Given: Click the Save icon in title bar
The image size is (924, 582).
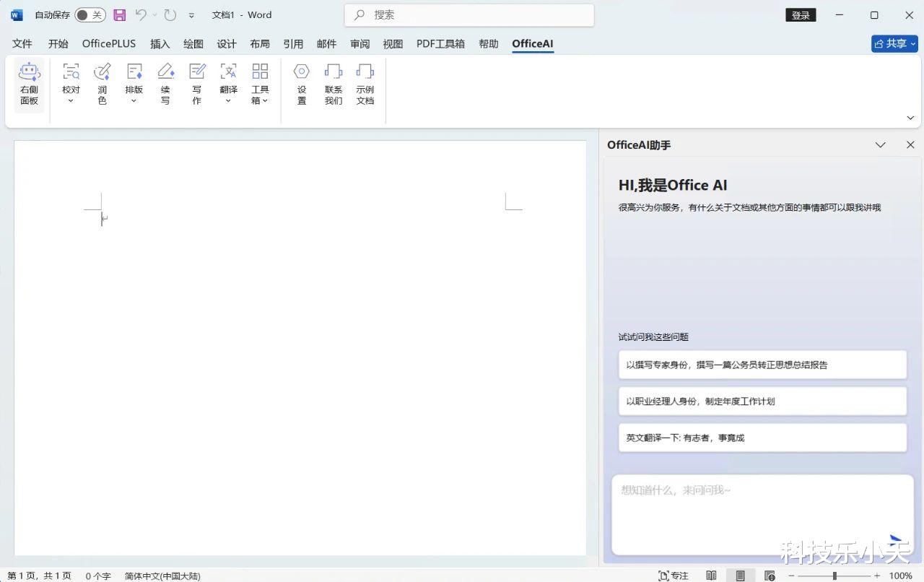Looking at the screenshot, I should (120, 14).
